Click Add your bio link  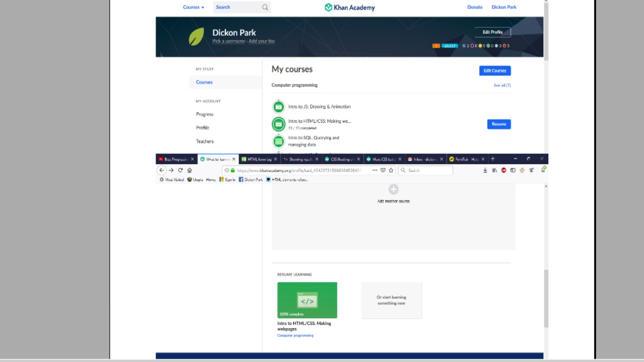click(x=262, y=41)
